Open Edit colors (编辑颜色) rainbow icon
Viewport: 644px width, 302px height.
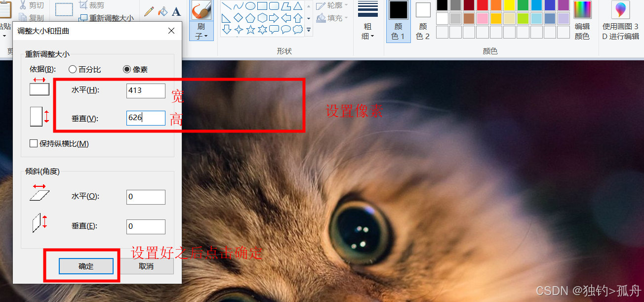point(582,21)
